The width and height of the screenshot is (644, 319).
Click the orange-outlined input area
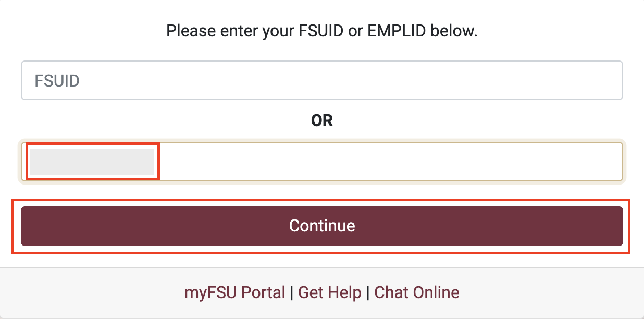pos(365,162)
